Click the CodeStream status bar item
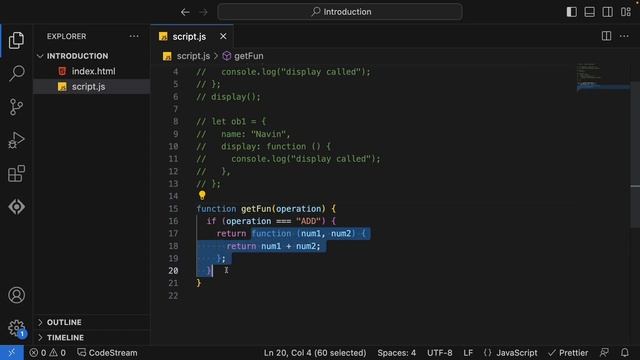The image size is (640, 360). (x=107, y=353)
